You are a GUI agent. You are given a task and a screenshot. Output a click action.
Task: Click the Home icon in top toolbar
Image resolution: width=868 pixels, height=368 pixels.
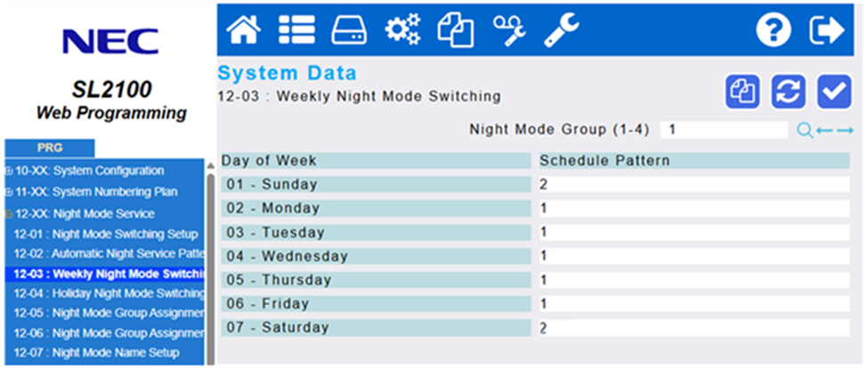tap(243, 30)
